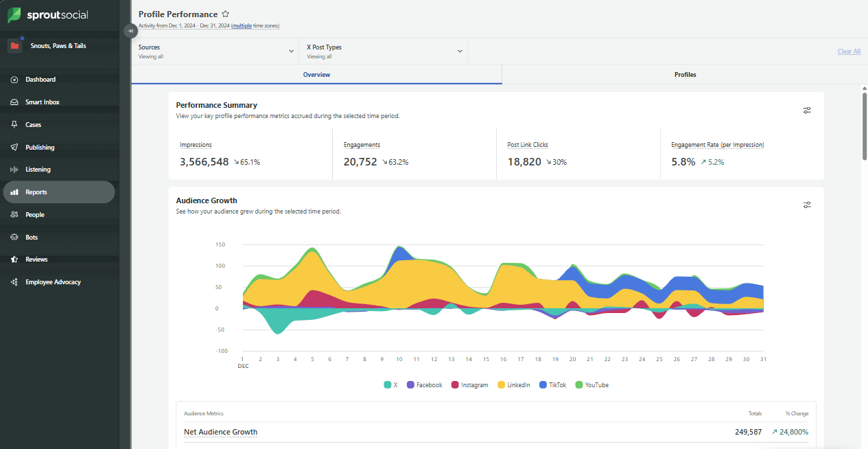868x449 pixels.
Task: Select the Overview tab
Action: click(316, 74)
